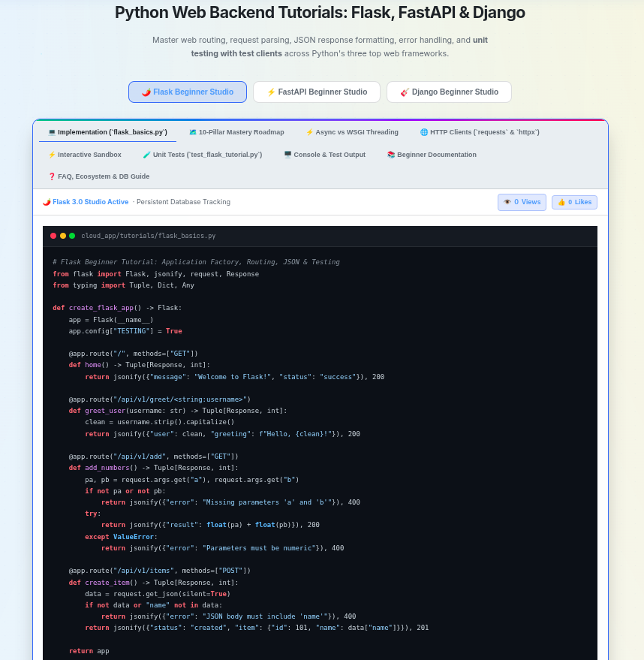
Task: Open the HTTP Clients (requests & httpx) tab
Action: pos(480,131)
